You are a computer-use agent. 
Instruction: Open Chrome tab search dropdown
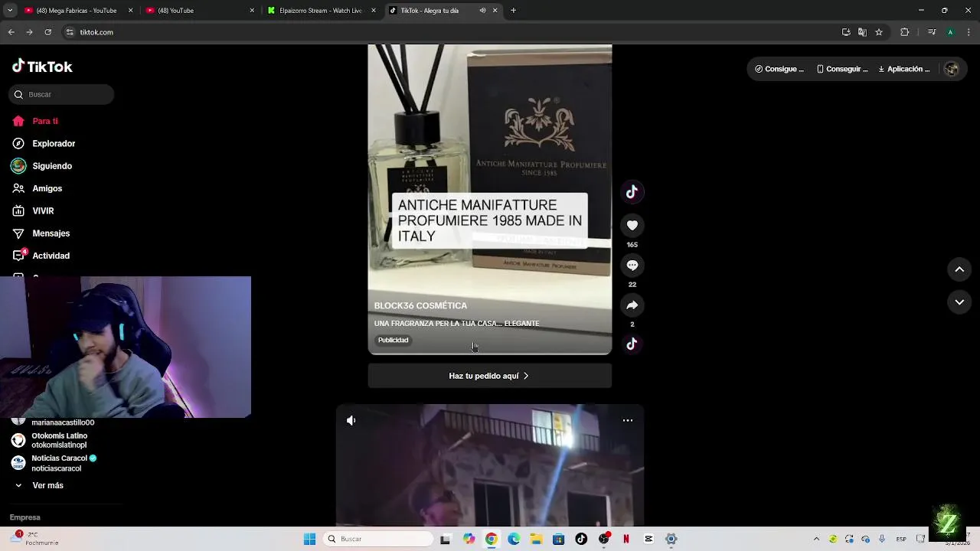pyautogui.click(x=10, y=11)
